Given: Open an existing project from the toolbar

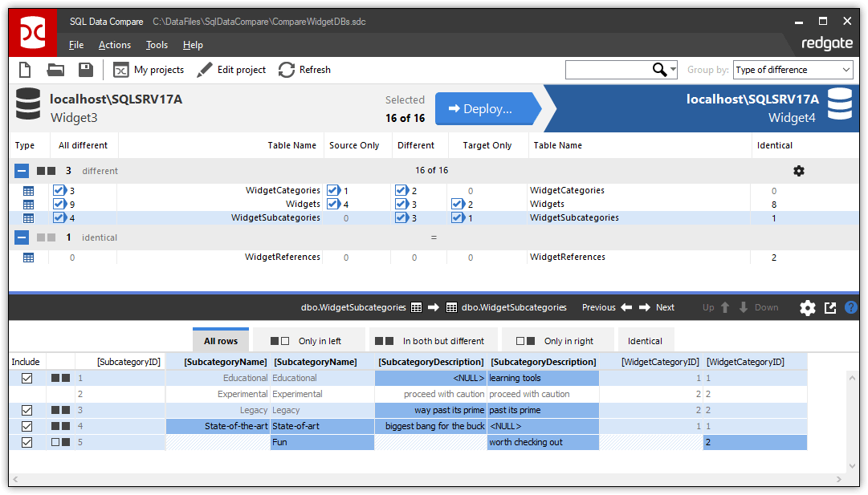Looking at the screenshot, I should [55, 70].
